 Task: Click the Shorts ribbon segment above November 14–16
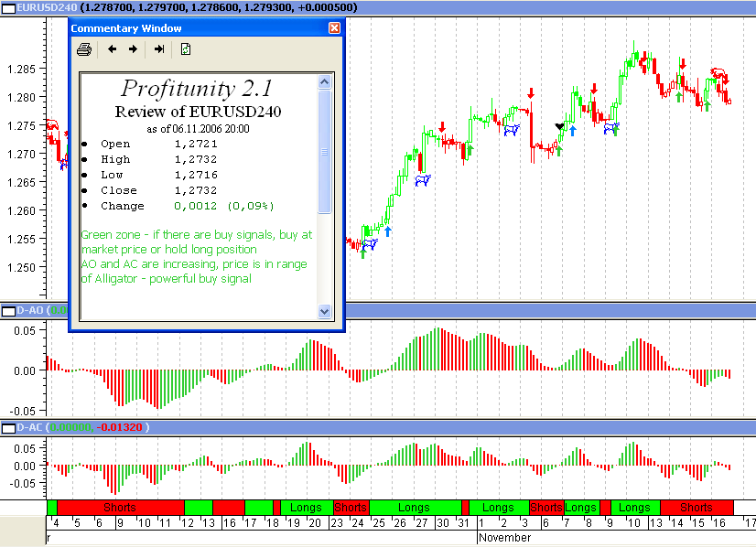coord(697,508)
